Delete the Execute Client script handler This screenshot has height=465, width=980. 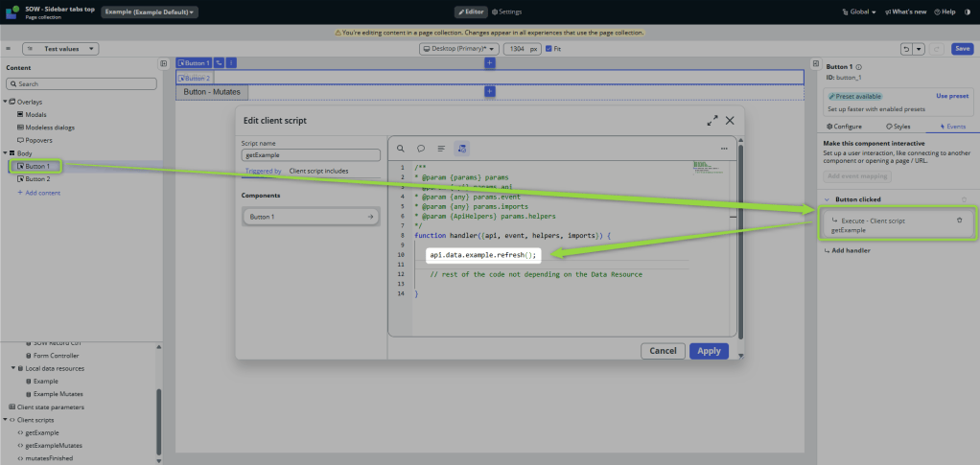pos(959,220)
